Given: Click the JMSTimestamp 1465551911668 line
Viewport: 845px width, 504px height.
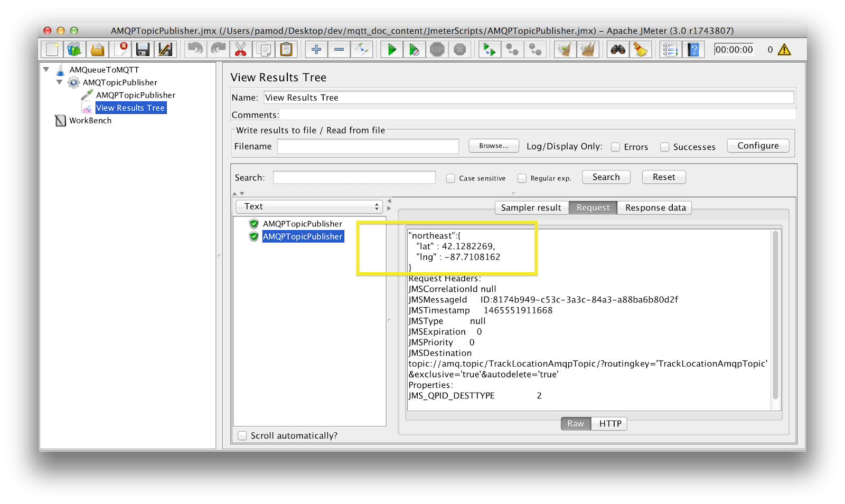Looking at the screenshot, I should pos(481,310).
